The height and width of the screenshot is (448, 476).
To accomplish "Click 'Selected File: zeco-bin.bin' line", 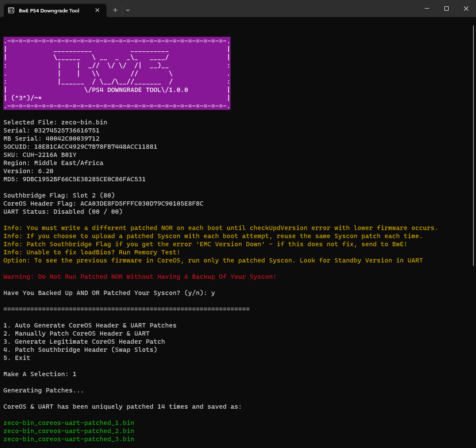I will 55,122.
